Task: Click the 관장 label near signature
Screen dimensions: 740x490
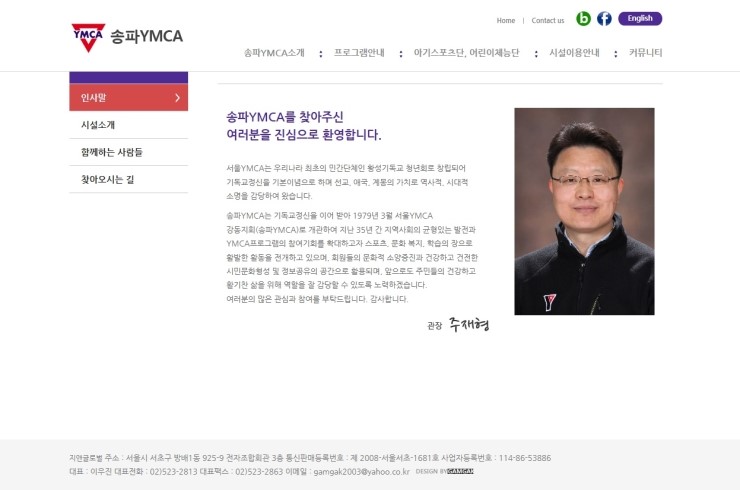Action: pyautogui.click(x=434, y=326)
